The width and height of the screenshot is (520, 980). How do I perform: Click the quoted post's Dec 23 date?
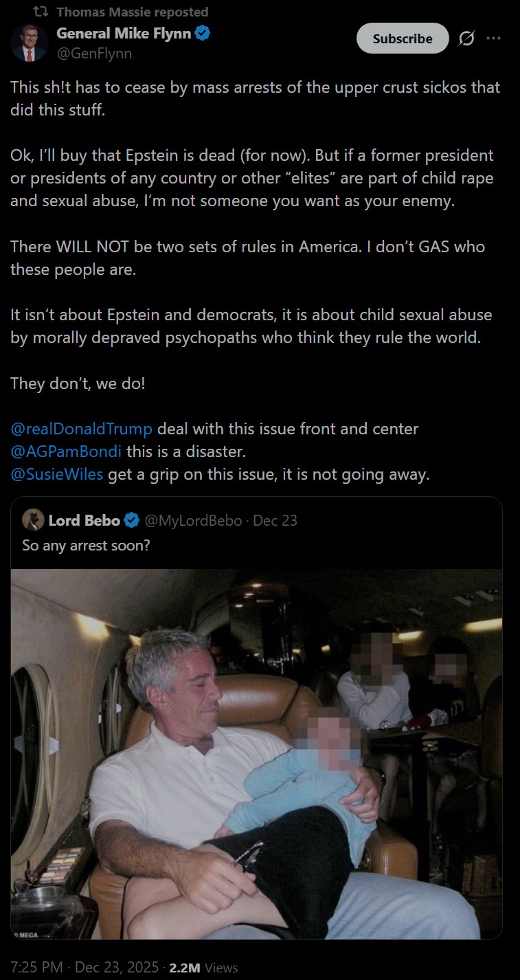(275, 520)
